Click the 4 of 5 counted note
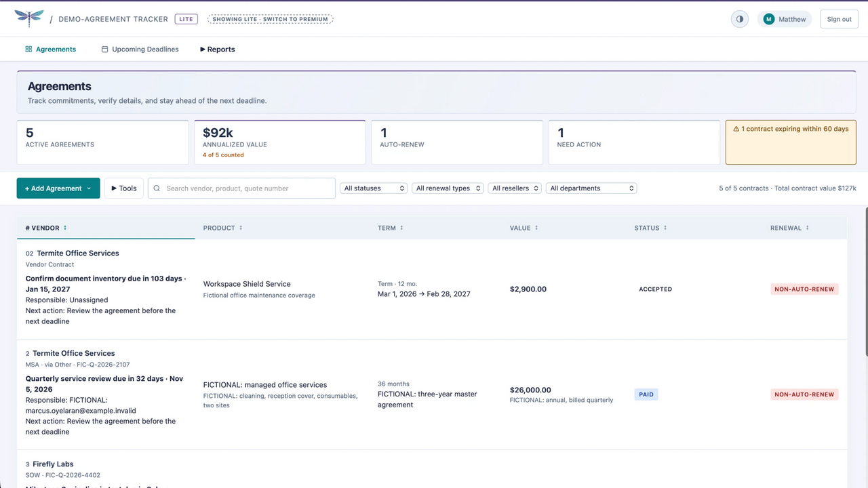Viewport: 868px width, 488px height. click(223, 155)
